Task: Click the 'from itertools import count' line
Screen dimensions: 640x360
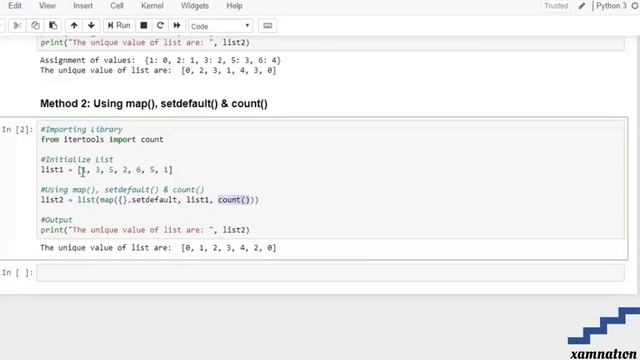Action: 102,140
